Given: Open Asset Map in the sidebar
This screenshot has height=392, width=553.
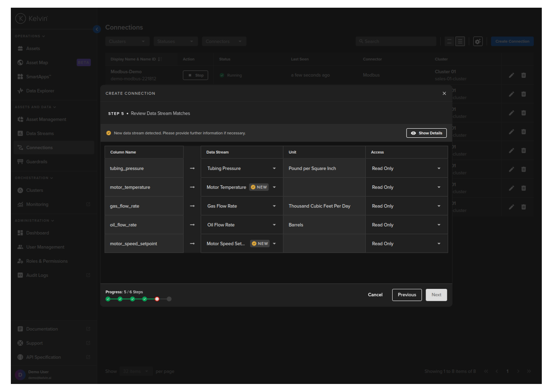Looking at the screenshot, I should [x=37, y=63].
